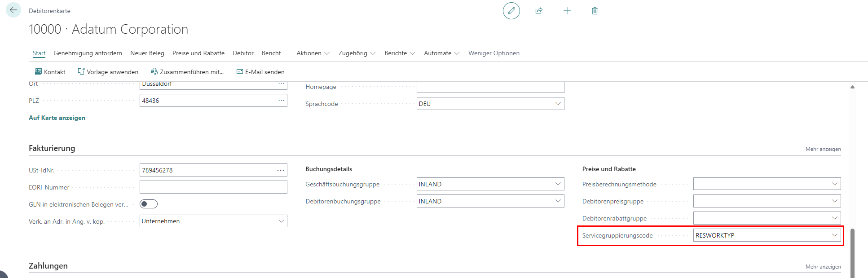Expand the Zugehörig menu
Screen dimensions: 868x278
[x=357, y=53]
